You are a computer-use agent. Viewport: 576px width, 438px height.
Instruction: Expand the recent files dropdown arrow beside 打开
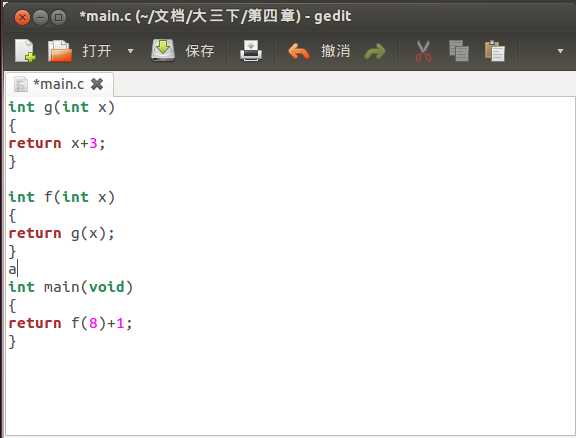click(x=130, y=51)
